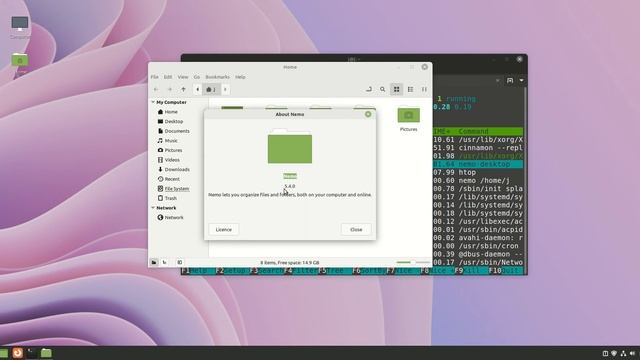Screen dimensions: 640x360
Task: Open the terminal menu dropdown arrow
Action: click(521, 80)
